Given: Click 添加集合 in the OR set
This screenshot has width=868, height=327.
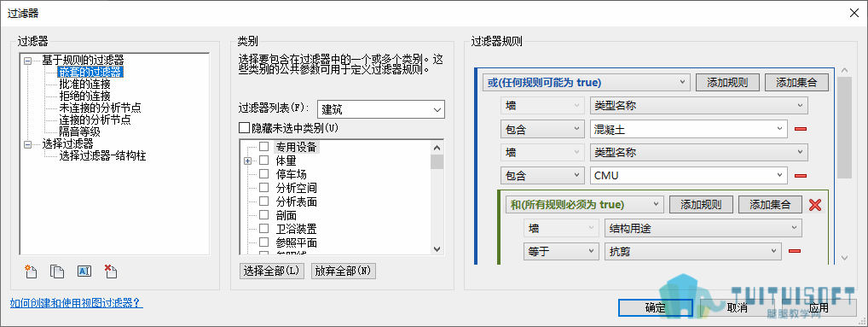Looking at the screenshot, I should click(x=796, y=83).
